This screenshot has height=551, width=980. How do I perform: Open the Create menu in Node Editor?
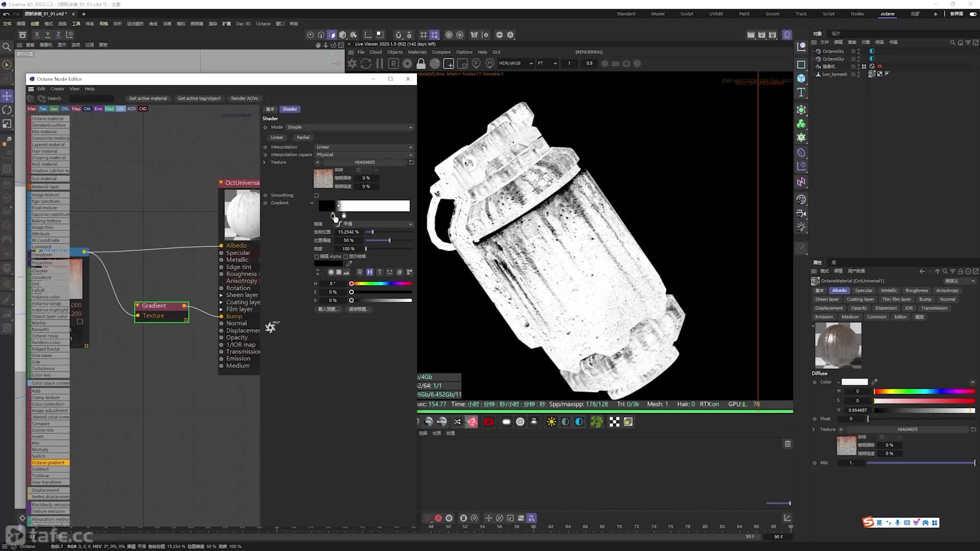[x=57, y=89]
